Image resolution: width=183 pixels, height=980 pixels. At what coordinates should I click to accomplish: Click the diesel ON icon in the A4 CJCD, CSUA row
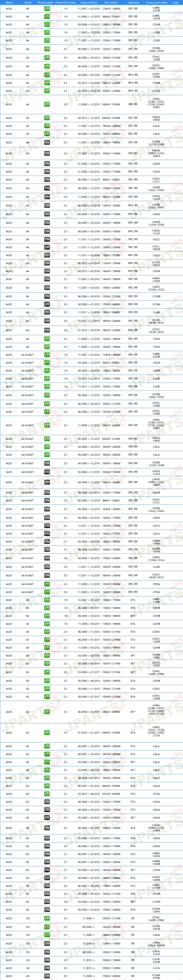pyautogui.click(x=47, y=263)
